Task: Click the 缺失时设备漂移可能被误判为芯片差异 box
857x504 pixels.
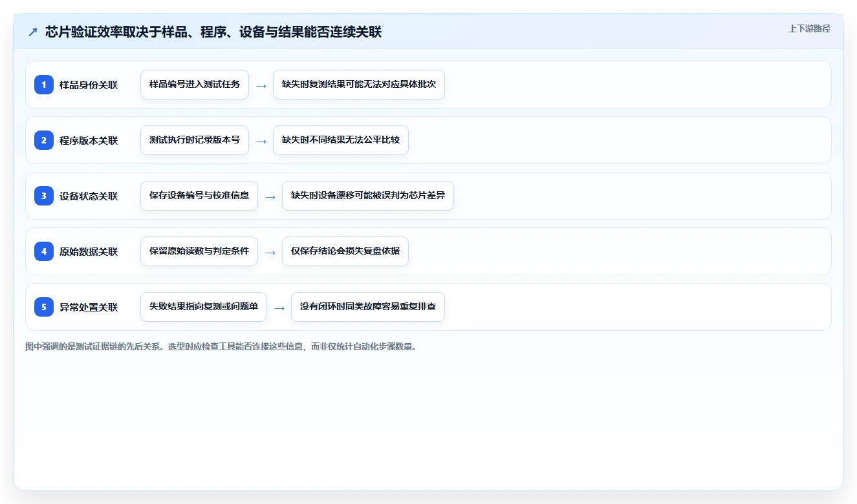Action: [368, 196]
